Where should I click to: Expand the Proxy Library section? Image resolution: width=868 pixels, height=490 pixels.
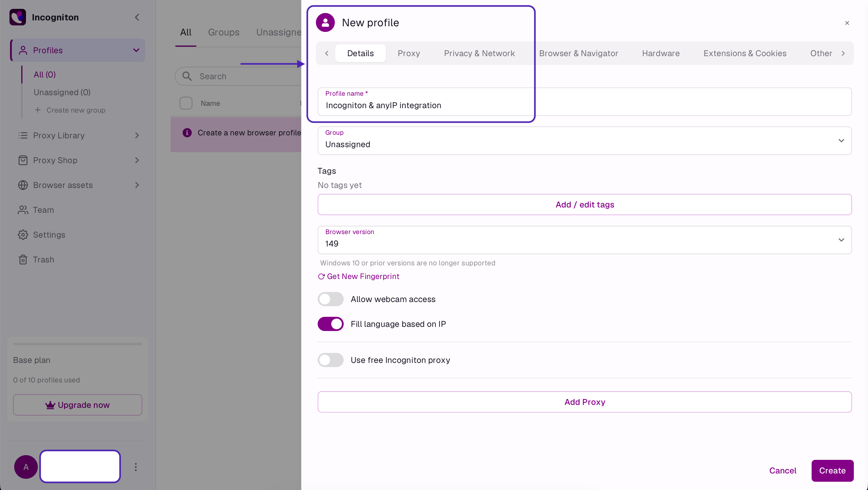pos(137,136)
